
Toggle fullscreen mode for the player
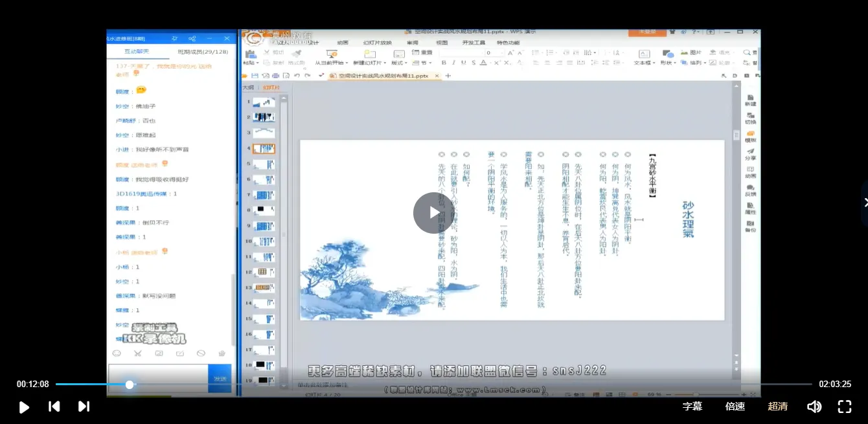pyautogui.click(x=845, y=407)
